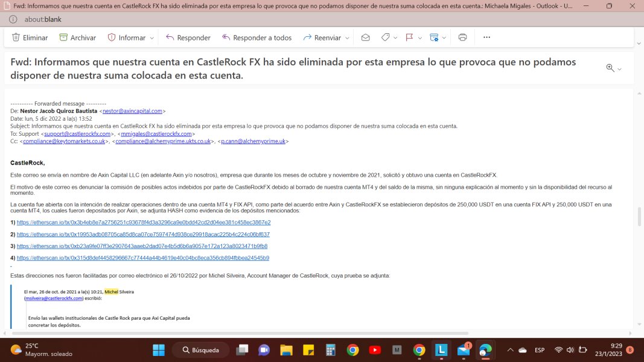Screen dimensions: 644x362
Task: Click the taskbar Búsqueda search box
Action: [201, 350]
